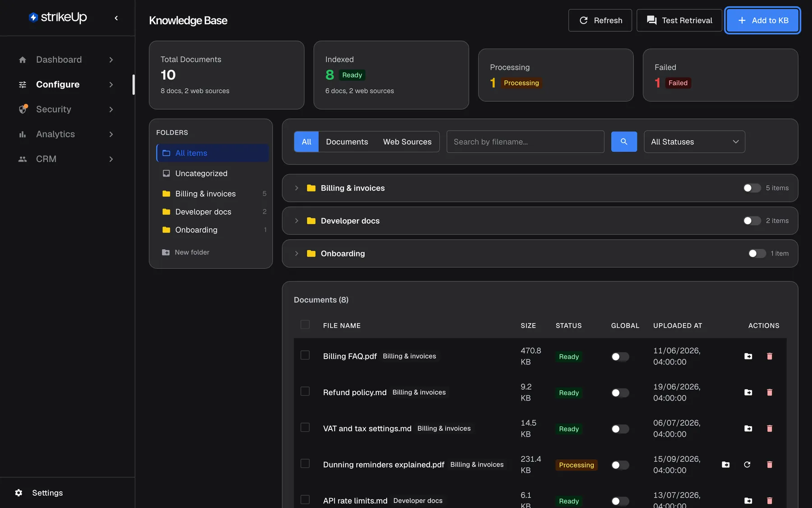Expand the Analytics sidebar section
The height and width of the screenshot is (508, 812).
(66, 134)
